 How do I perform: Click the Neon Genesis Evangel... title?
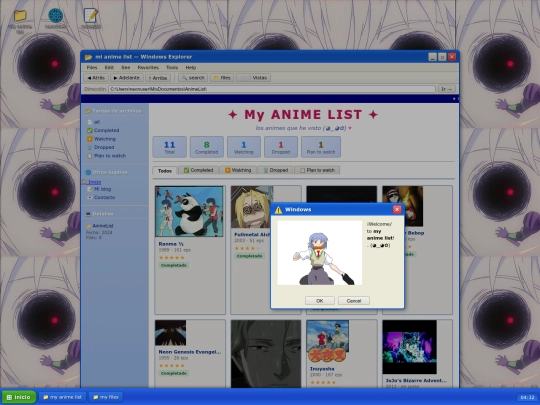pyautogui.click(x=190, y=352)
